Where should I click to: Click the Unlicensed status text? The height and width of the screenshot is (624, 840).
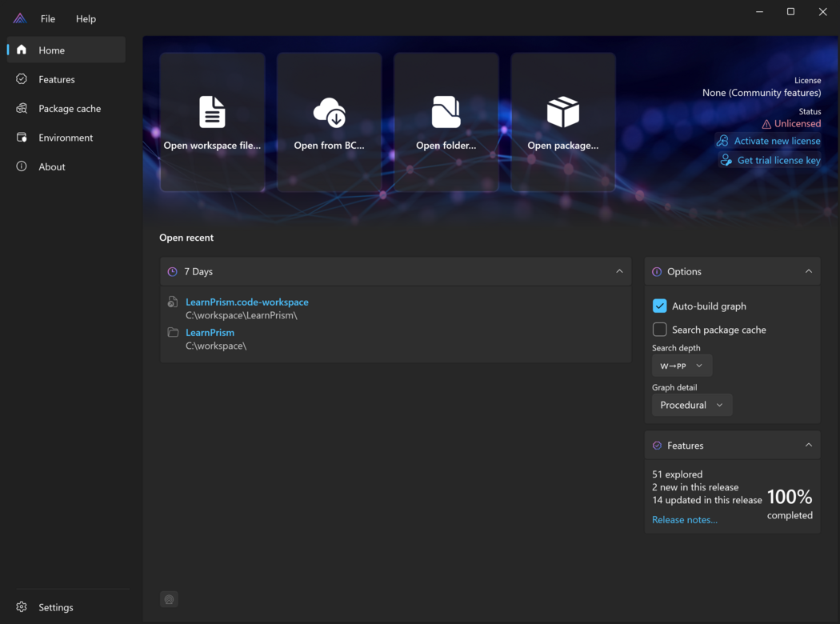pos(797,124)
